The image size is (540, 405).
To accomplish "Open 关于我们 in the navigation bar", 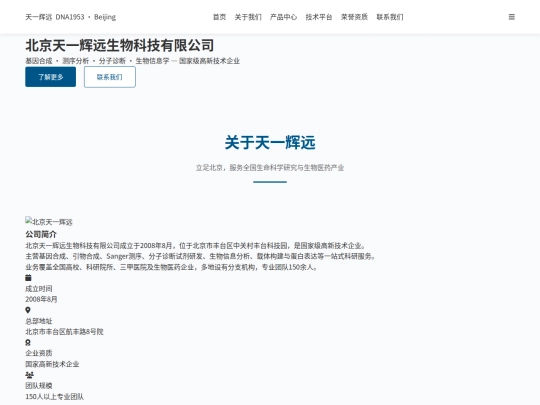I will pyautogui.click(x=248, y=17).
